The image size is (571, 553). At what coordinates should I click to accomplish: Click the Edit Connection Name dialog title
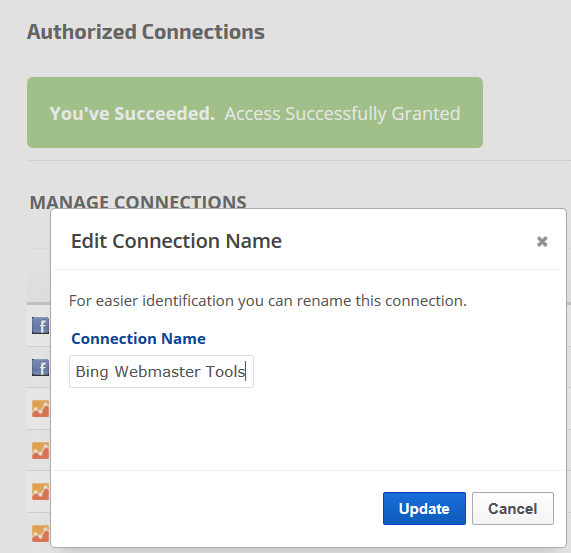click(176, 241)
